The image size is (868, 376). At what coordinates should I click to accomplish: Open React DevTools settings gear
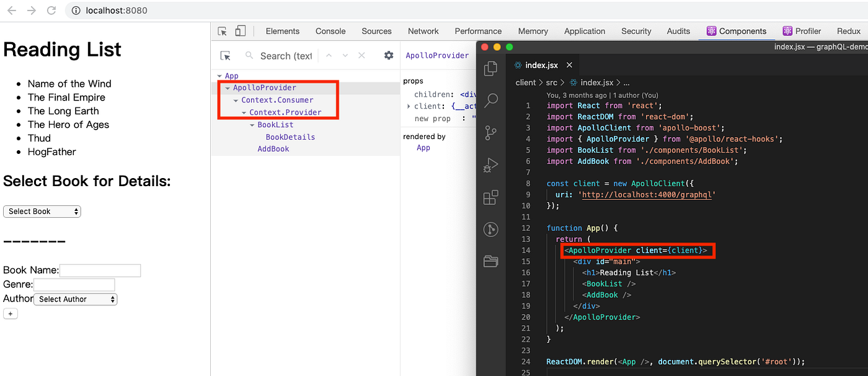click(389, 55)
